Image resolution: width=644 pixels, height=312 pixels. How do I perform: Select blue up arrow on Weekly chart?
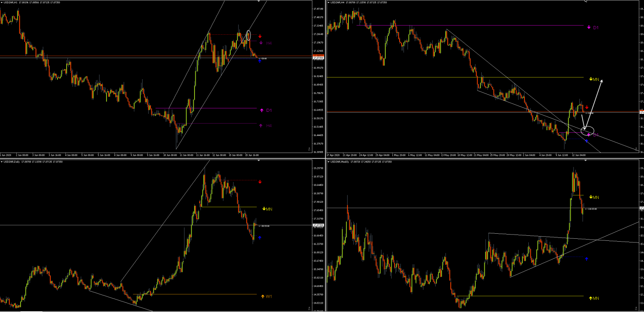[587, 259]
